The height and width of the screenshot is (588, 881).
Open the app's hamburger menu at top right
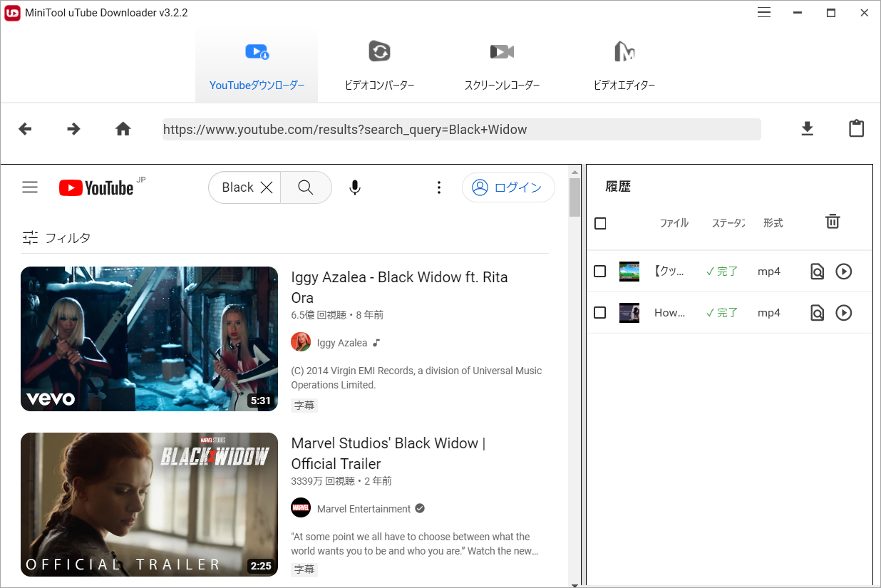(763, 12)
